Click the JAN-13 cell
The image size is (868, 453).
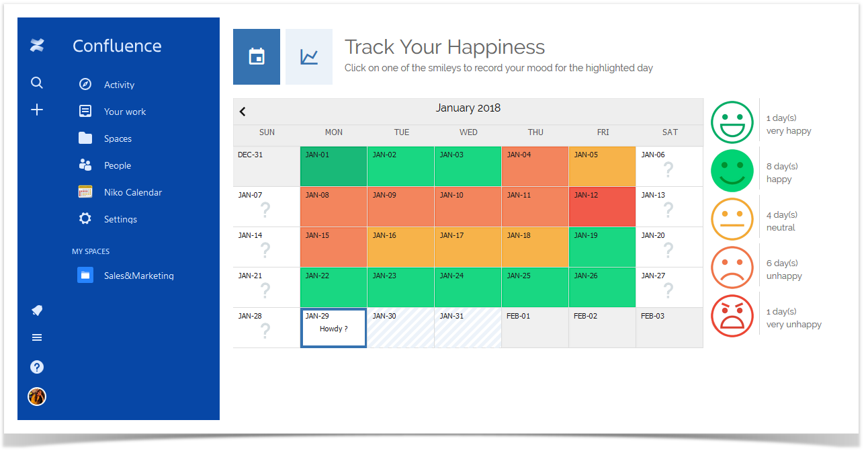click(x=670, y=207)
